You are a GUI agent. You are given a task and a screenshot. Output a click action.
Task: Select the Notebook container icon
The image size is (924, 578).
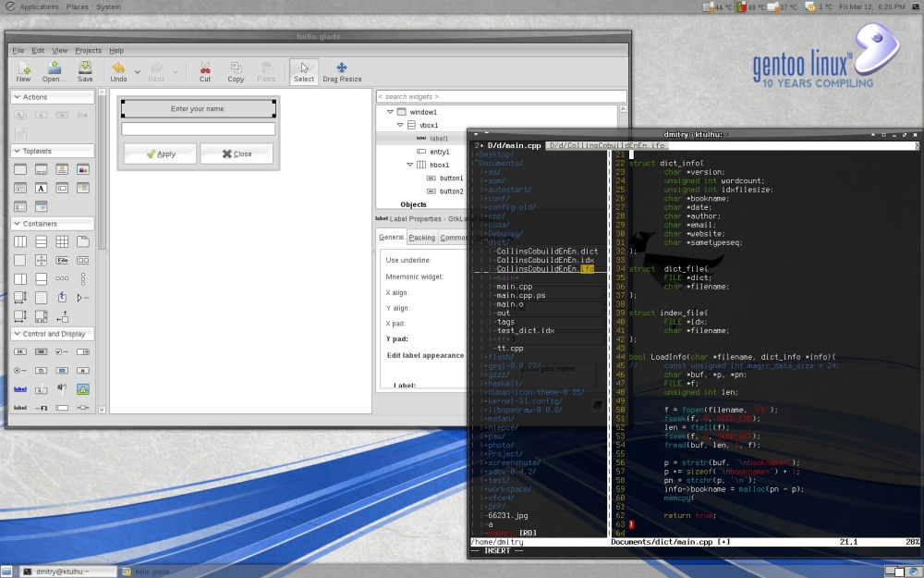(x=83, y=241)
